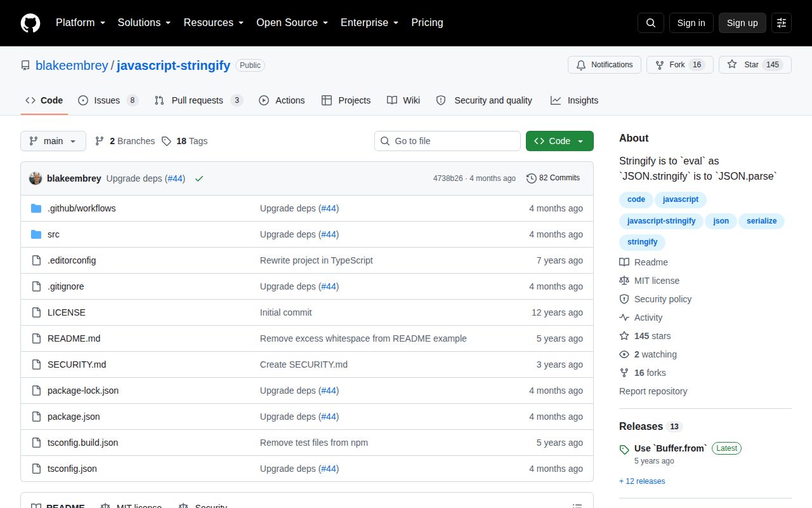The width and height of the screenshot is (812, 508).
Task: Click the .editorconfig file icon
Action: point(36,260)
